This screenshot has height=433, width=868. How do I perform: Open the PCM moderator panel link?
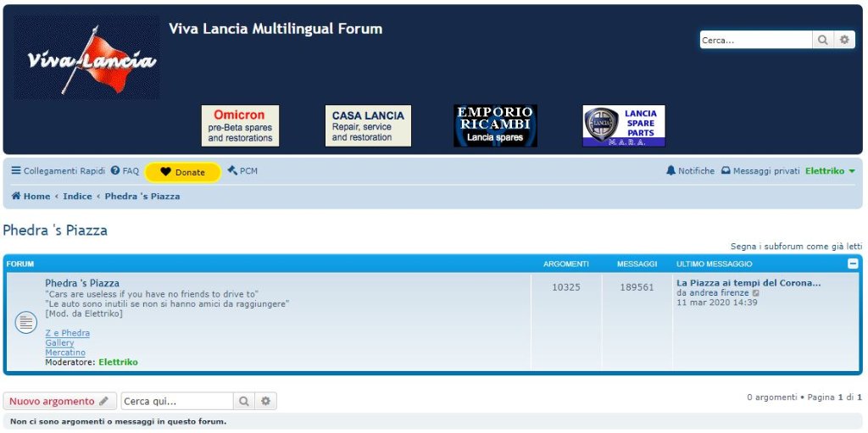coord(242,171)
